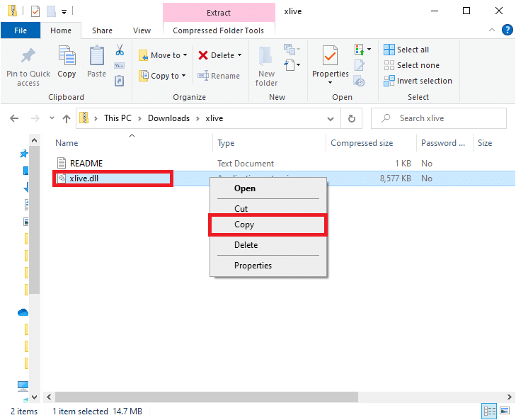516x420 pixels.
Task: Go up one folder with up arrow
Action: (67, 118)
